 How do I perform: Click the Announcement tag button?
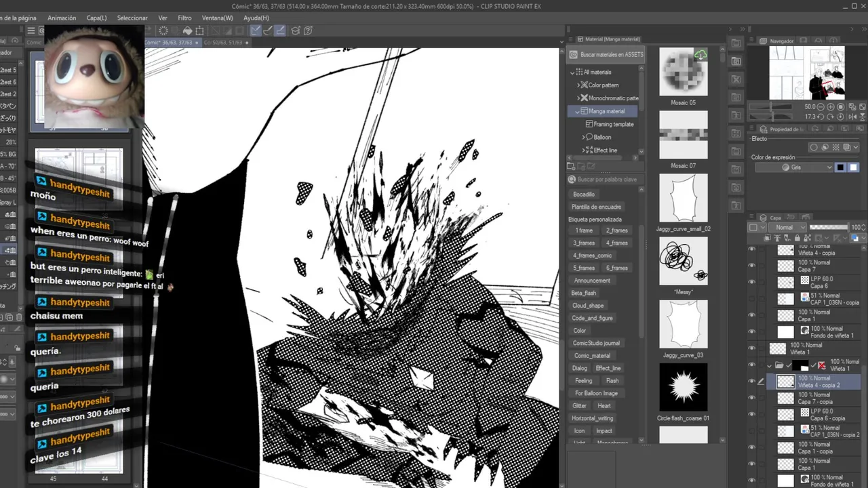tap(592, 281)
